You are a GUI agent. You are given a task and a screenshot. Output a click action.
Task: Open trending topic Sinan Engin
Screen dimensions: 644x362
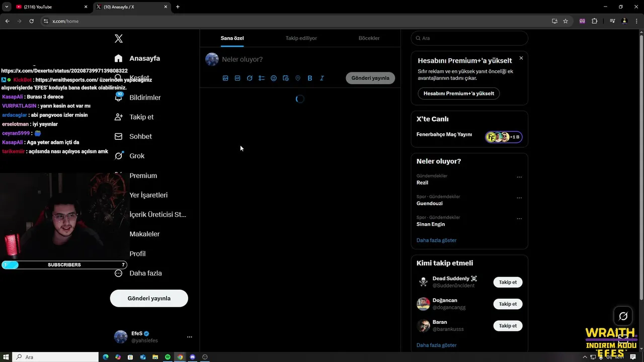pos(431,224)
